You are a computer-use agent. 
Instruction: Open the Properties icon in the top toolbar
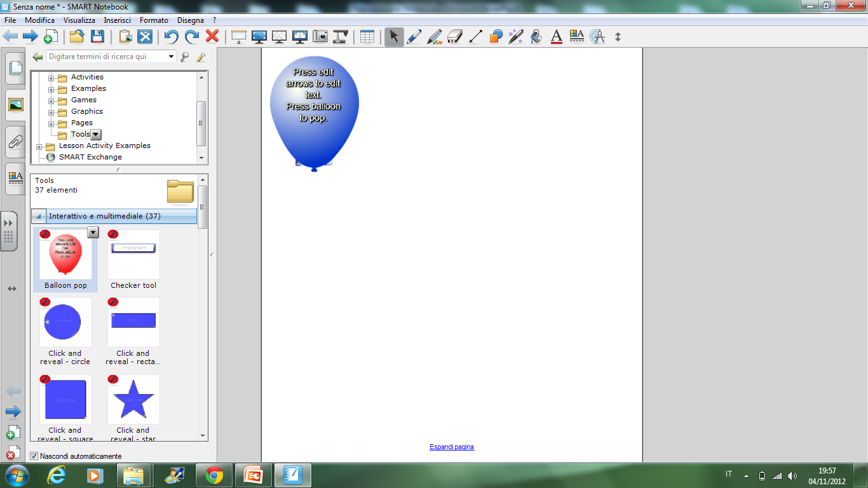(577, 36)
